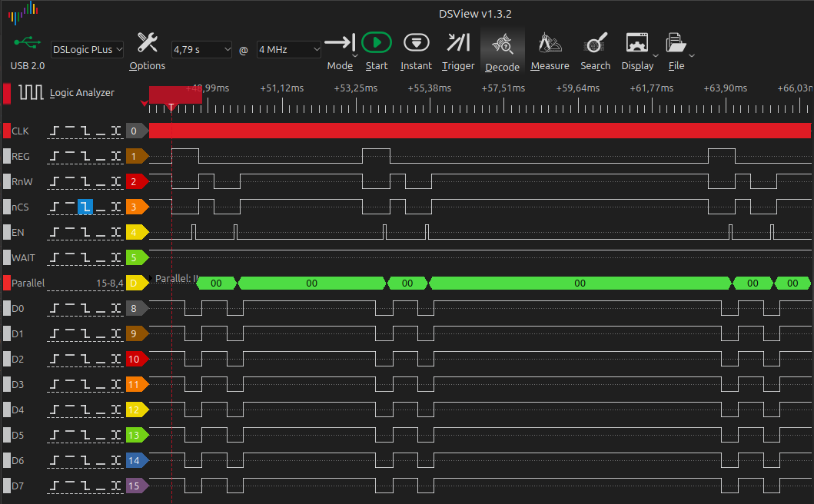Click the Logic Analyzer waveform icon
The height and width of the screenshot is (504, 814).
(x=32, y=92)
